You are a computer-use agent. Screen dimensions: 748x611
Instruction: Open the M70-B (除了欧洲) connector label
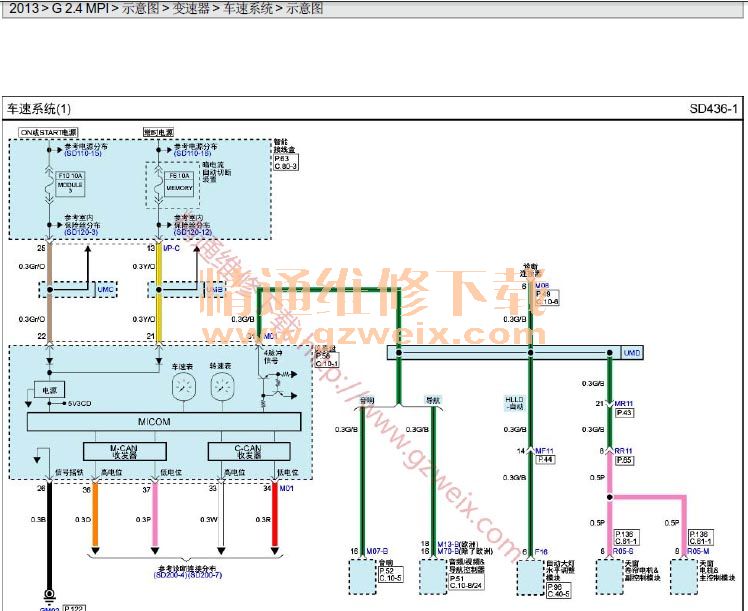point(465,551)
